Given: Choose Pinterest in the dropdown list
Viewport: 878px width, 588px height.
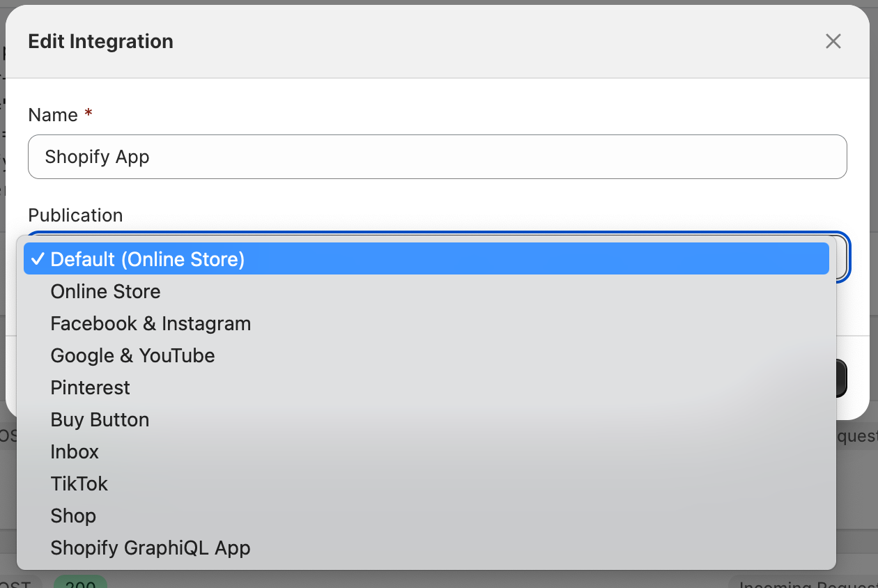Looking at the screenshot, I should coord(91,387).
